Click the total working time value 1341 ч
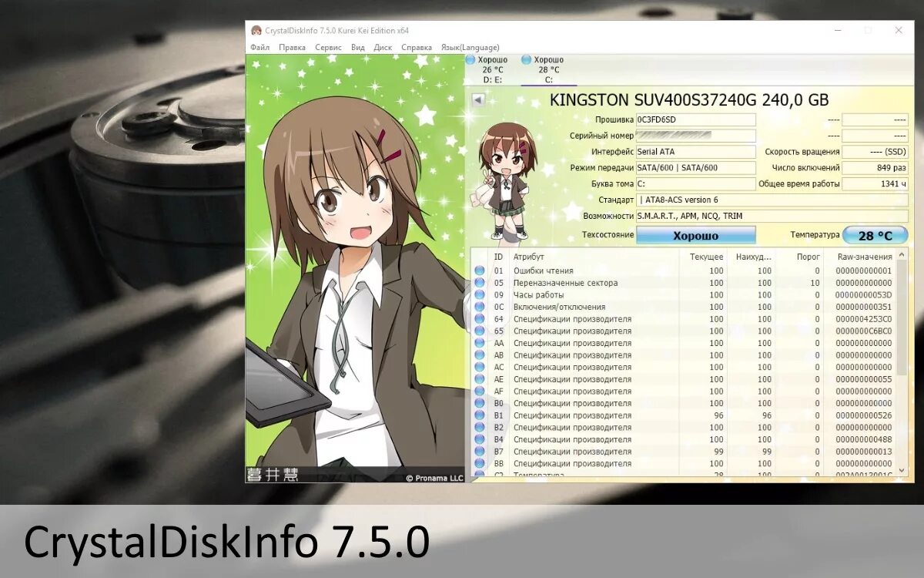 [x=875, y=184]
